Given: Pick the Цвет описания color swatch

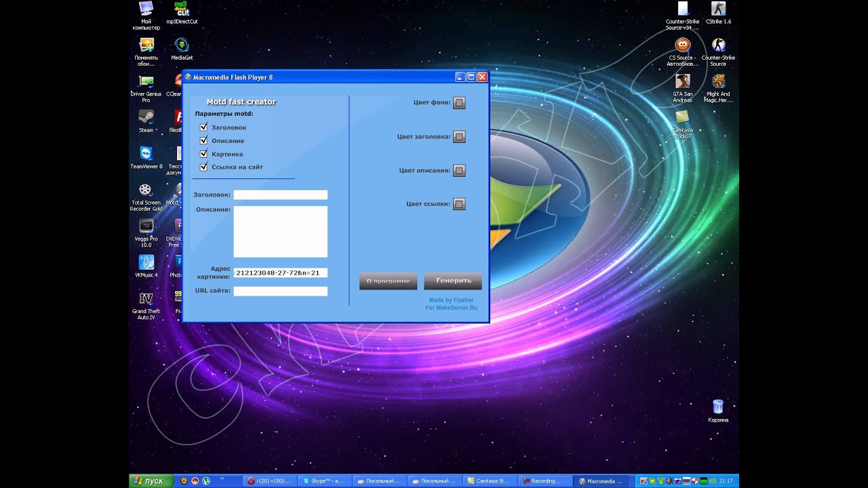Looking at the screenshot, I should tap(459, 171).
